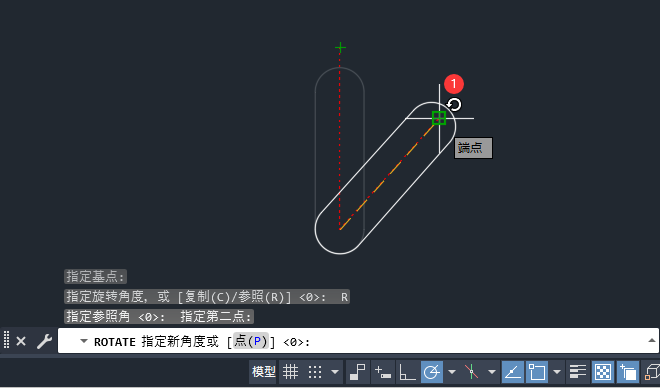Toggle isometric drafting status icon

click(471, 372)
